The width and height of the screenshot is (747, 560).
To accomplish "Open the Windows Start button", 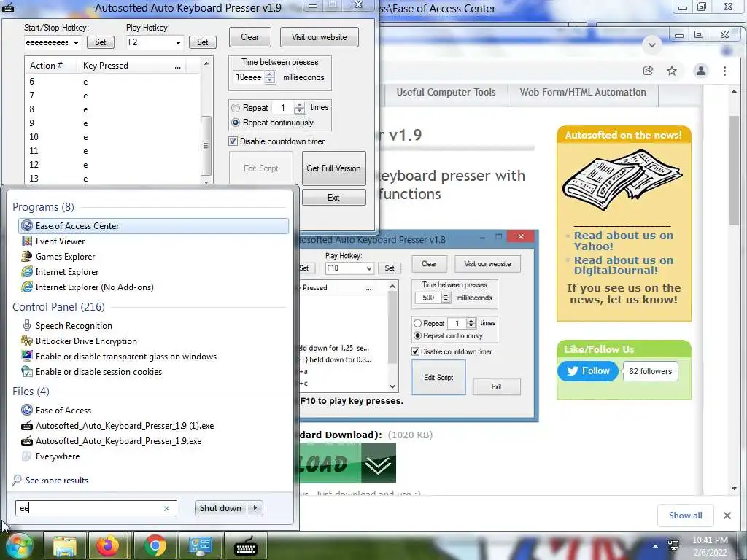I will tap(18, 545).
